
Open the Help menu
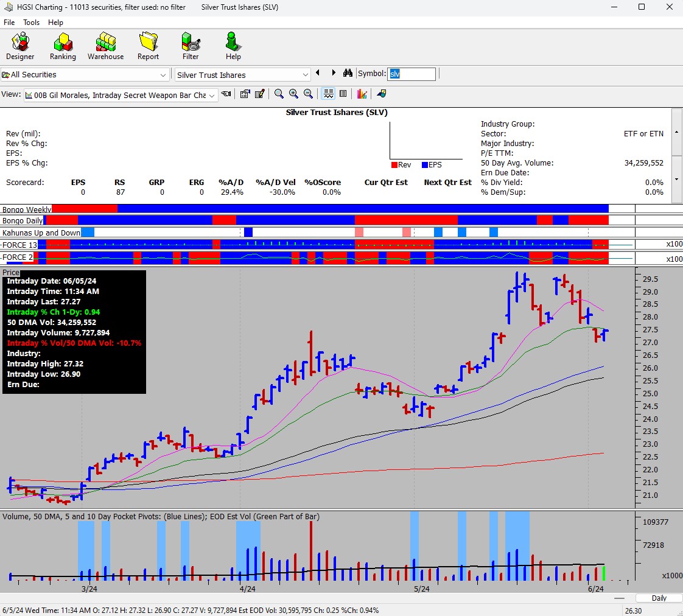coord(55,23)
